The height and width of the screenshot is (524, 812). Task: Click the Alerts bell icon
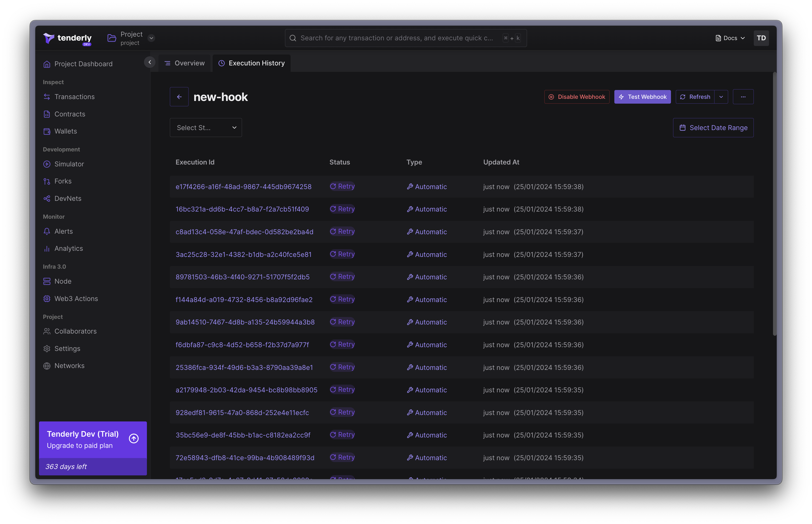(47, 231)
